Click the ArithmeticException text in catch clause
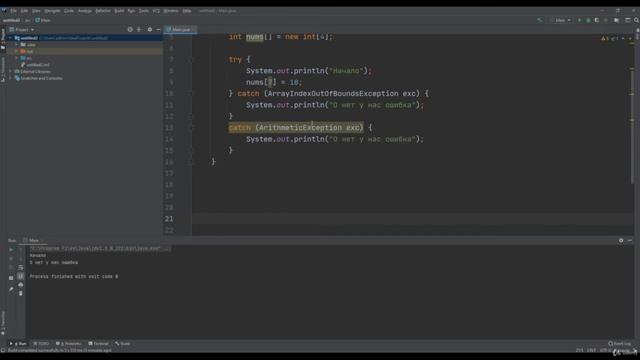This screenshot has width=640, height=360. pyautogui.click(x=300, y=128)
